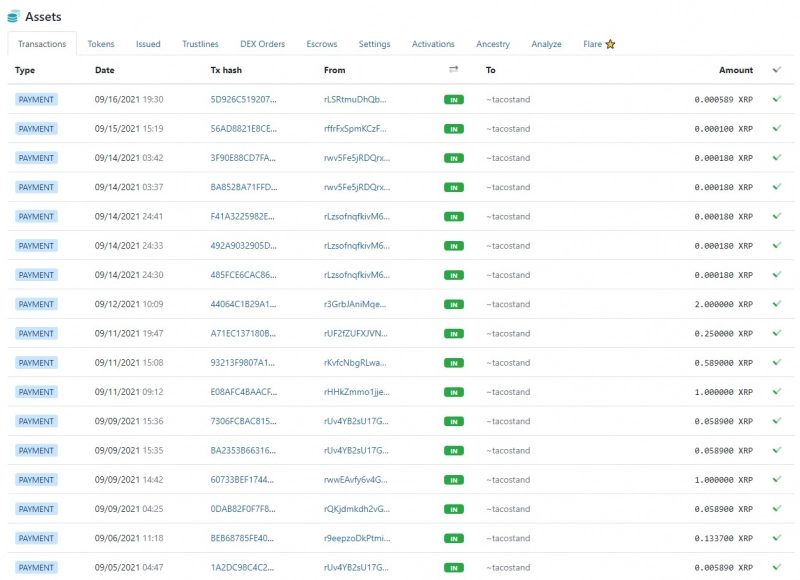Viewport: 800px width, 580px height.
Task: Click the date 09/12/2021 10:09
Action: 129,304
